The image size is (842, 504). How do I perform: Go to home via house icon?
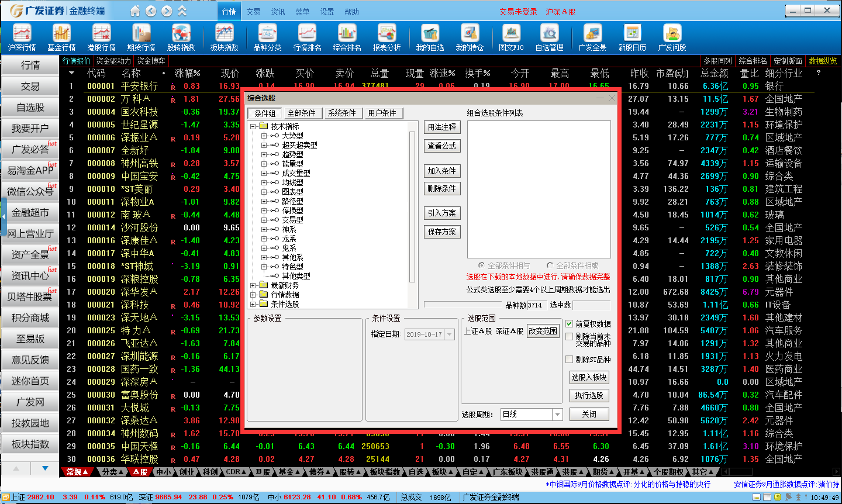point(135,11)
